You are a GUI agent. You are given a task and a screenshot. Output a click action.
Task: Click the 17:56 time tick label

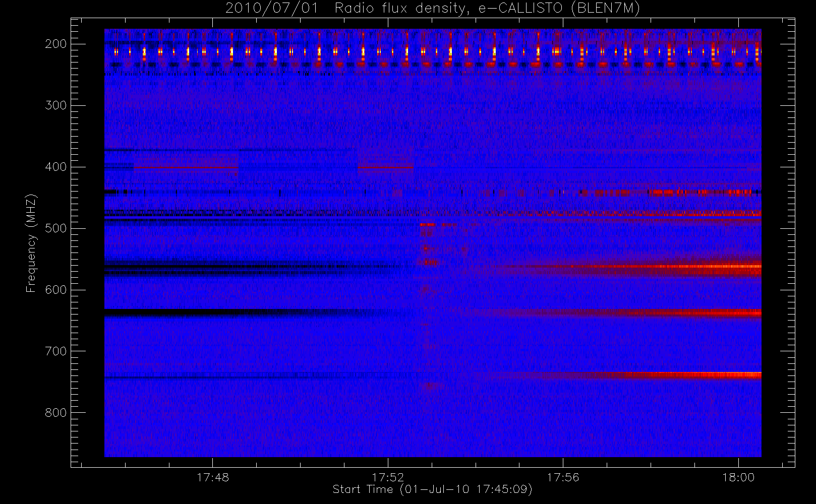(563, 477)
